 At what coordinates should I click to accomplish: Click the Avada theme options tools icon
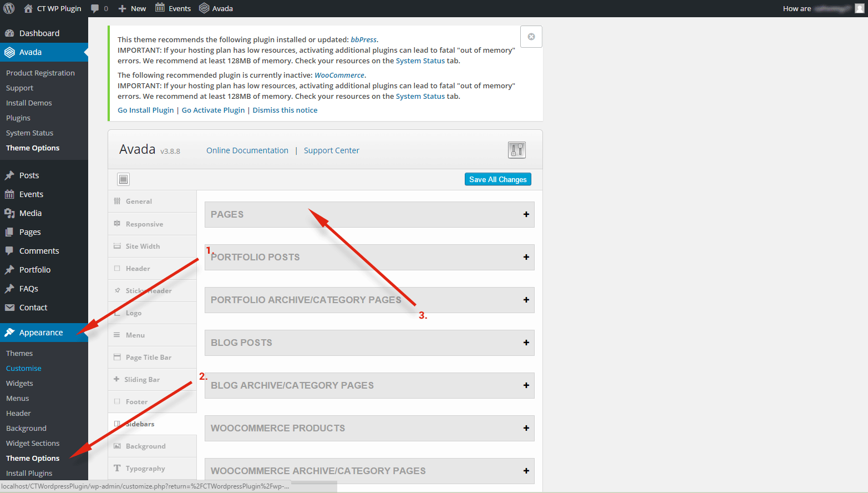[x=516, y=150]
